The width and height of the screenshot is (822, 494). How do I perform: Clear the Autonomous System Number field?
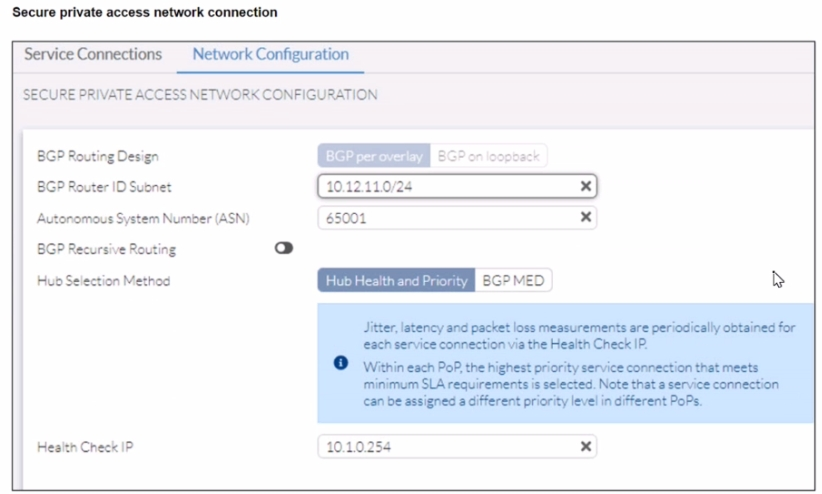586,217
